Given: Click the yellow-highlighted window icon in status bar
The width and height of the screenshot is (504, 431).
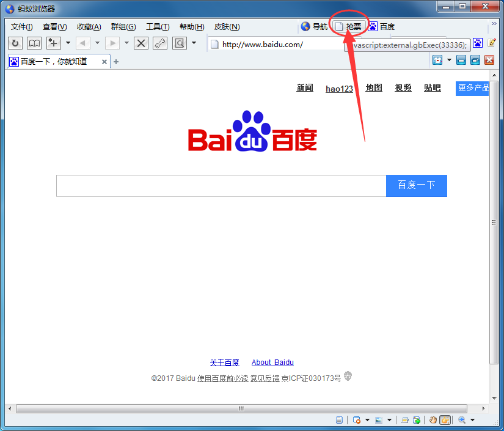Looking at the screenshot, I should click(x=405, y=420).
